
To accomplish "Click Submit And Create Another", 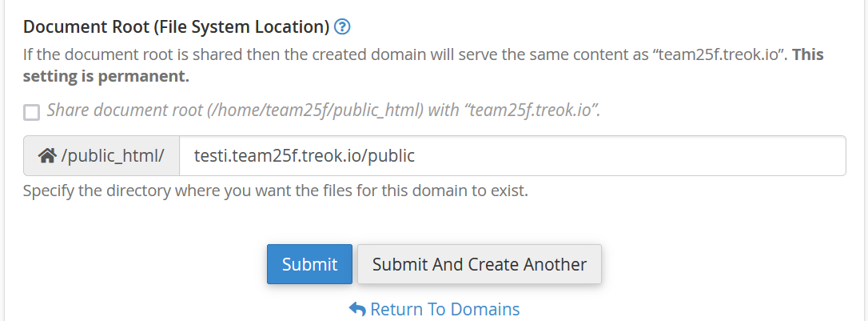I will (479, 264).
